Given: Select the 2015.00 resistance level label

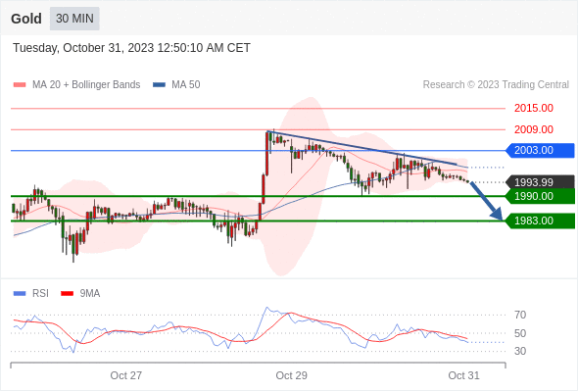Looking at the screenshot, I should [x=534, y=108].
